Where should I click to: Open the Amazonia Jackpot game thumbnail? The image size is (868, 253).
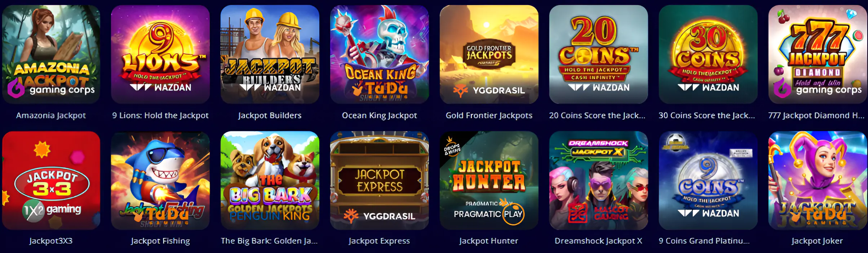pyautogui.click(x=51, y=54)
